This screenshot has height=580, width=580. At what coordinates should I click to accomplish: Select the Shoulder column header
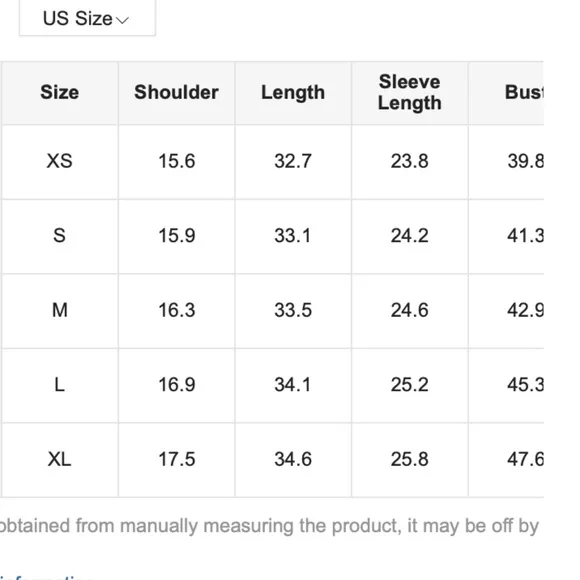[x=176, y=92]
